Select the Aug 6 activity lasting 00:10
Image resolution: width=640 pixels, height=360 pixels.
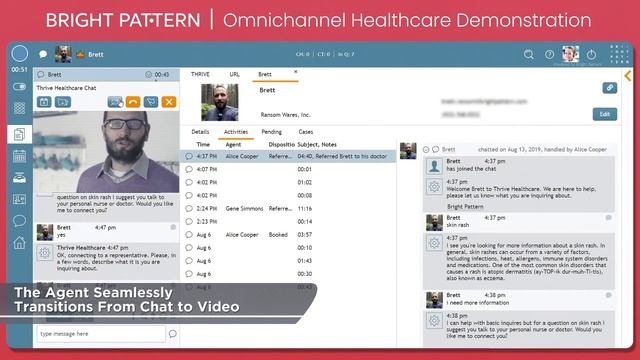(288, 248)
